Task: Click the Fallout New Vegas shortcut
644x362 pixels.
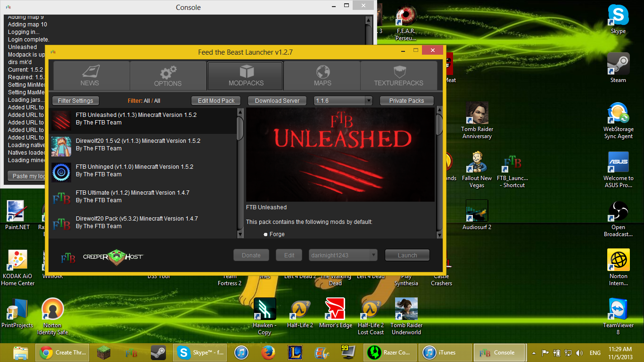Action: click(x=477, y=169)
